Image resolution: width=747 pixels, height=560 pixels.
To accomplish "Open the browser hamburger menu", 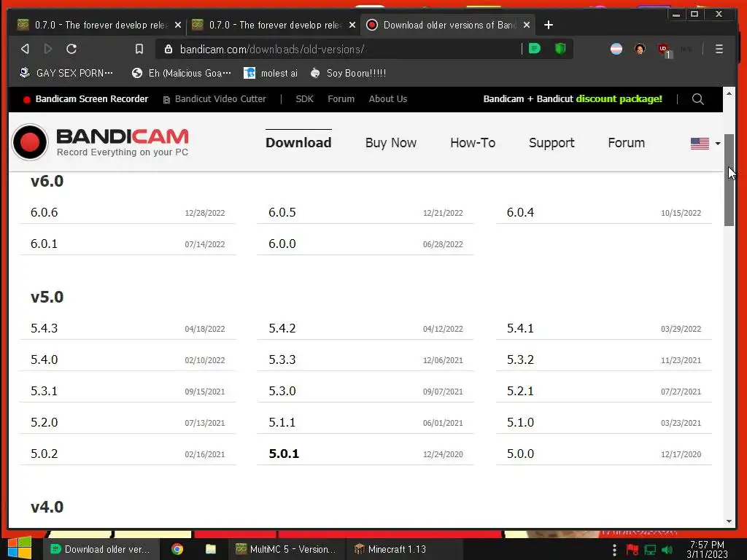I will pos(719,49).
